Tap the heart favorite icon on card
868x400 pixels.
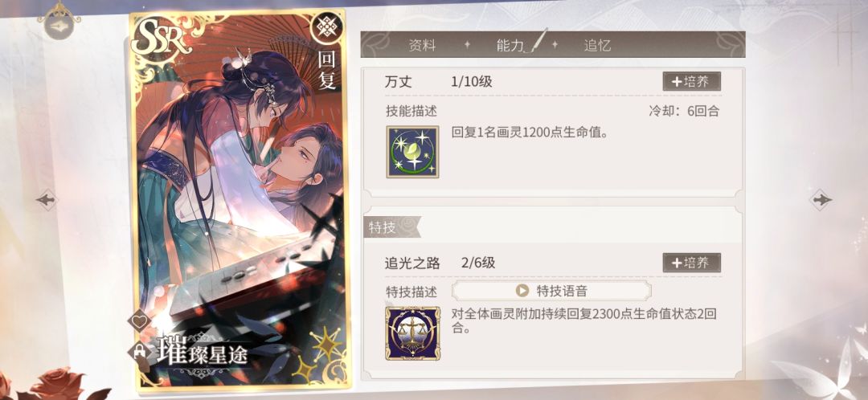(x=139, y=320)
